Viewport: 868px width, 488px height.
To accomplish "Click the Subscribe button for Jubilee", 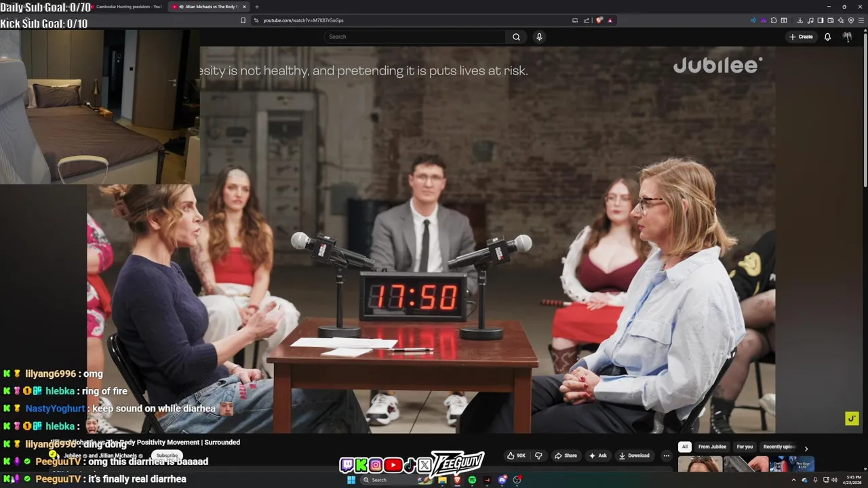I will coord(167,455).
